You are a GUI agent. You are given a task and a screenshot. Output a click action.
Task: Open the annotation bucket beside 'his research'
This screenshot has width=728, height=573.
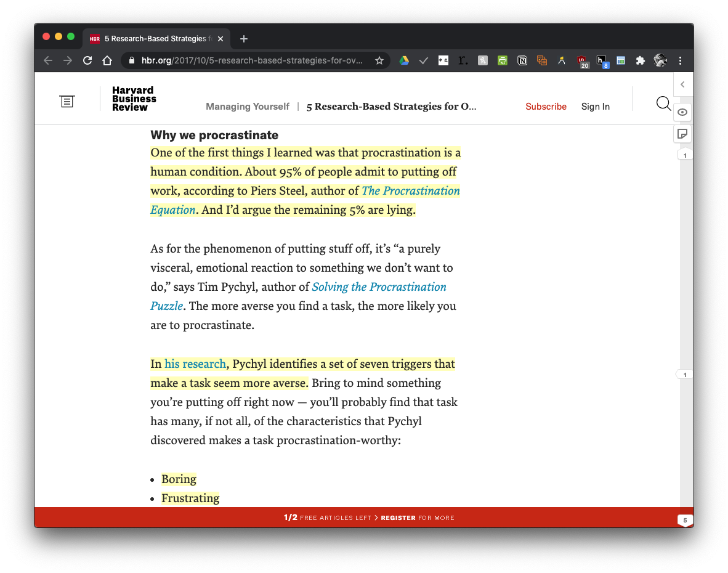point(685,374)
